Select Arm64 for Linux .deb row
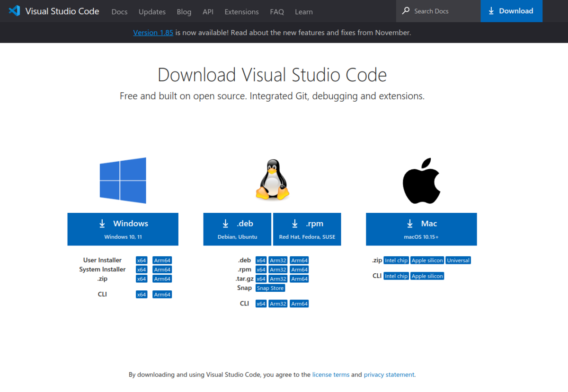Viewport: 568px width, 392px height. 299,260
